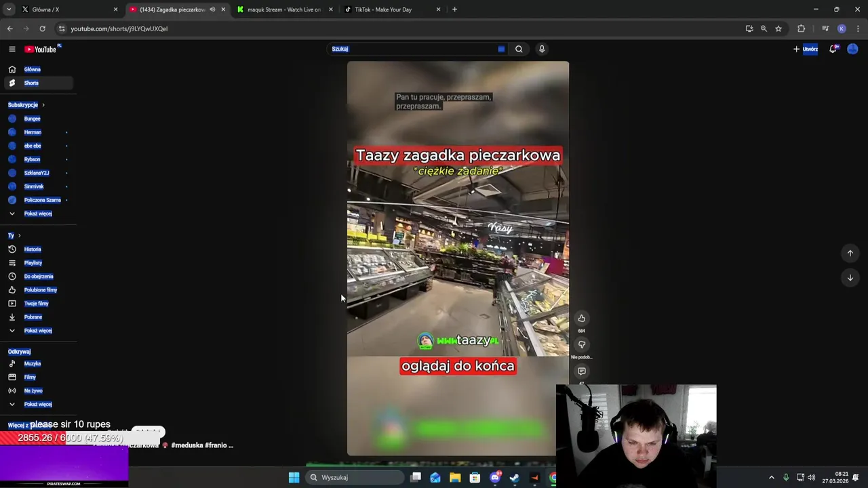
Task: Open the Rybson subscription channel
Action: pyautogui.click(x=32, y=159)
